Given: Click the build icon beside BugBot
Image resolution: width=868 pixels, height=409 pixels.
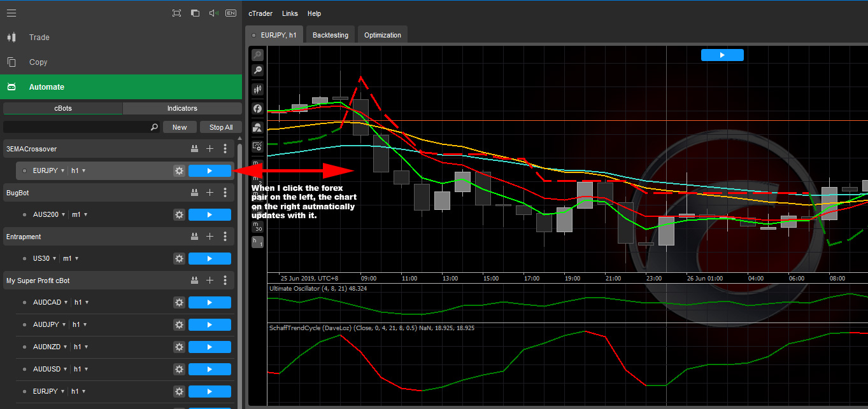Looking at the screenshot, I should pyautogui.click(x=194, y=193).
